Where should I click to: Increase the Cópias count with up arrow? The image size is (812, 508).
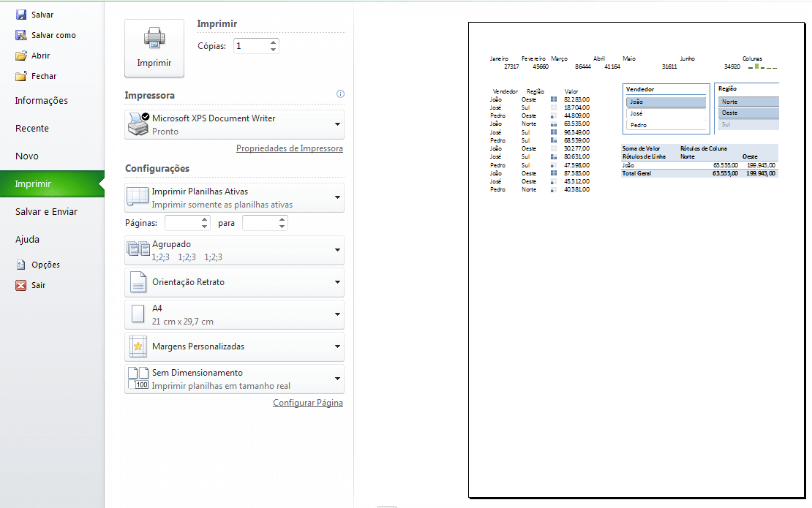(273, 42)
